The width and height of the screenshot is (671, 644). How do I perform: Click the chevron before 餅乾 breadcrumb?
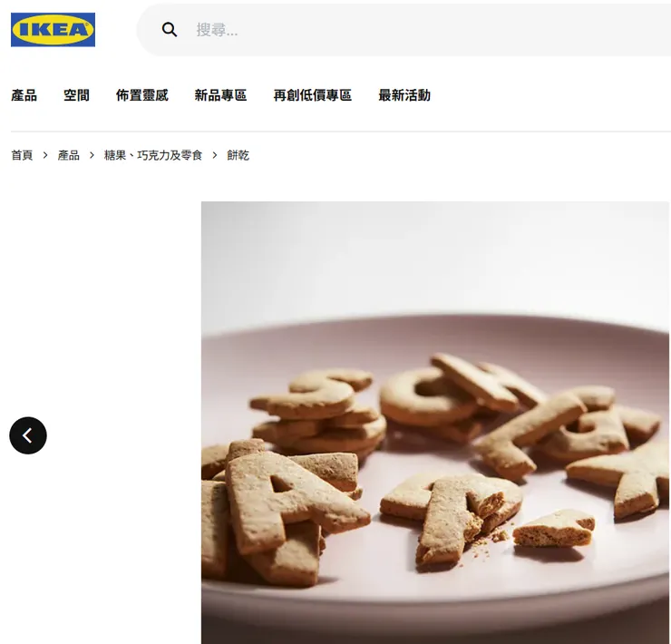coord(215,155)
